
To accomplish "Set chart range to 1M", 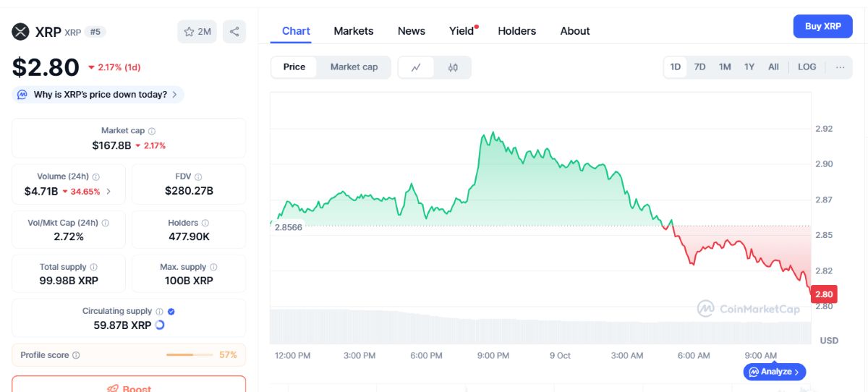I will coord(725,67).
